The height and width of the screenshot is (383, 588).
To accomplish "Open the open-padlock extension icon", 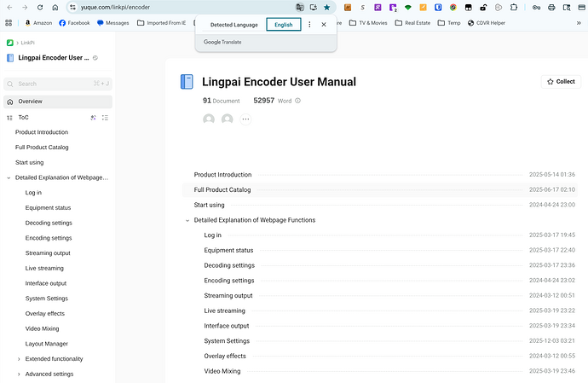I will (483, 7).
